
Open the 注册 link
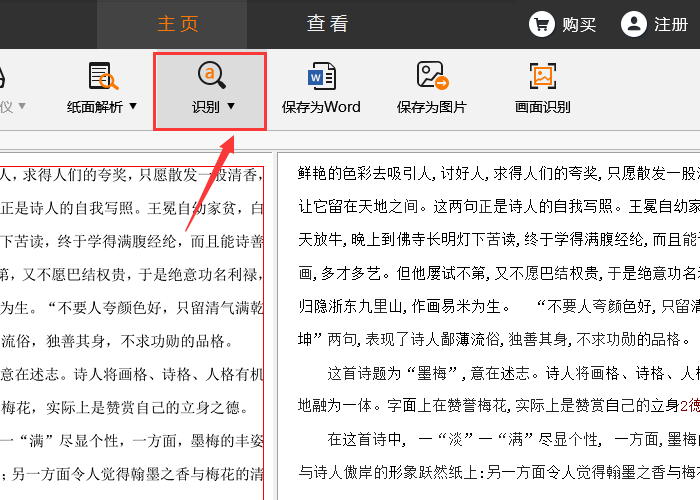[x=671, y=25]
